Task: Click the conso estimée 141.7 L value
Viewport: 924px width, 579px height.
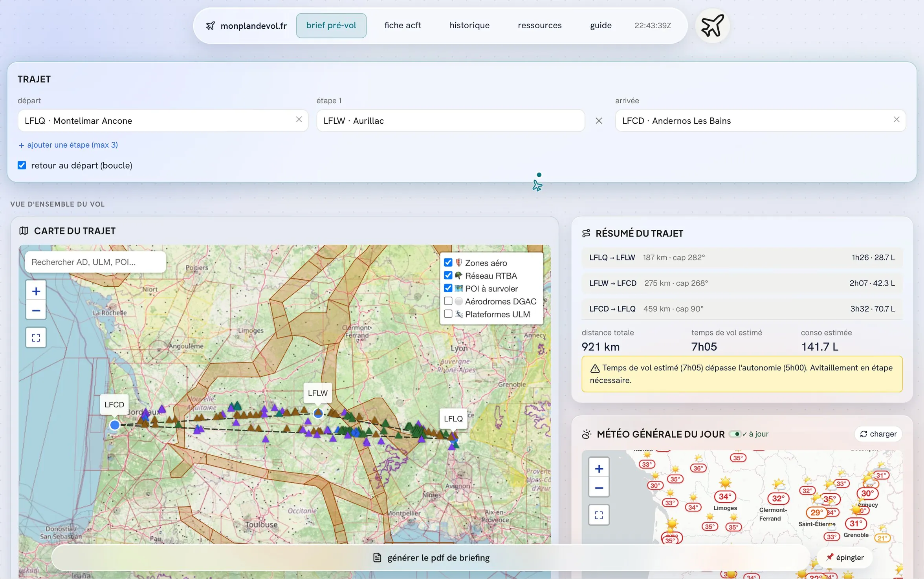Action: click(x=819, y=347)
